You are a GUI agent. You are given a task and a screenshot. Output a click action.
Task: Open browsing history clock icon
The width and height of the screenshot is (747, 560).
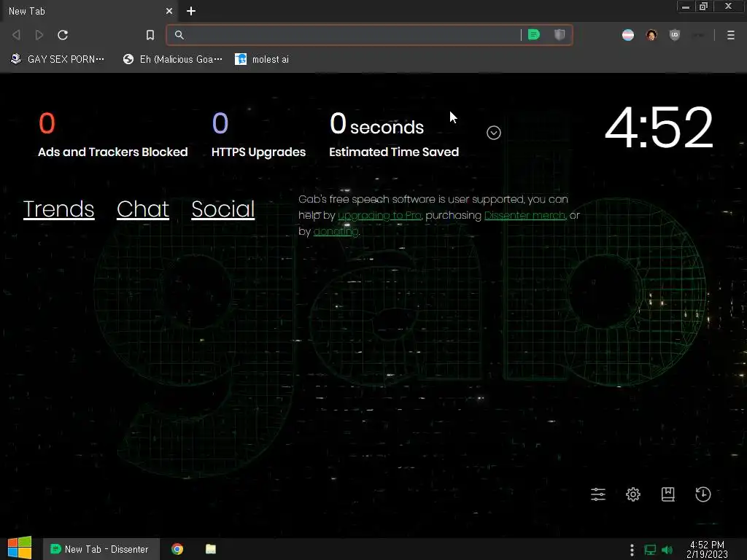point(703,494)
